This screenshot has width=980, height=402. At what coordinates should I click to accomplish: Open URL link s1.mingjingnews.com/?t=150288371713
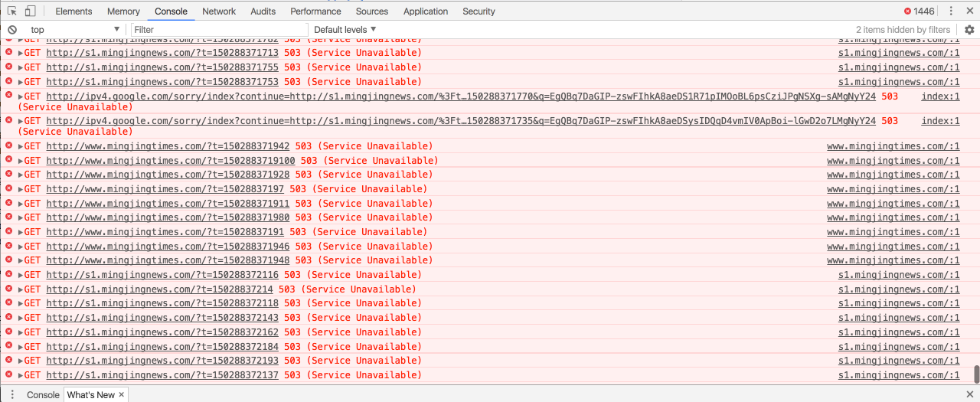click(162, 53)
